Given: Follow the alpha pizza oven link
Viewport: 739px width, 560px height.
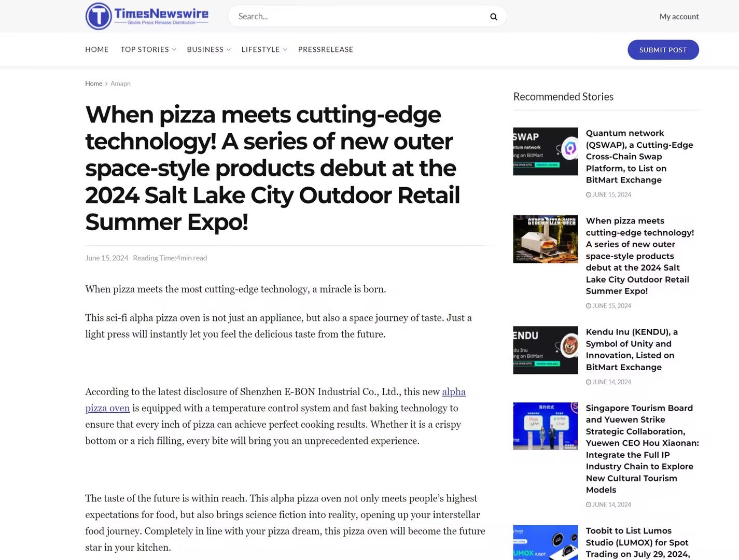Looking at the screenshot, I should coord(453,392).
